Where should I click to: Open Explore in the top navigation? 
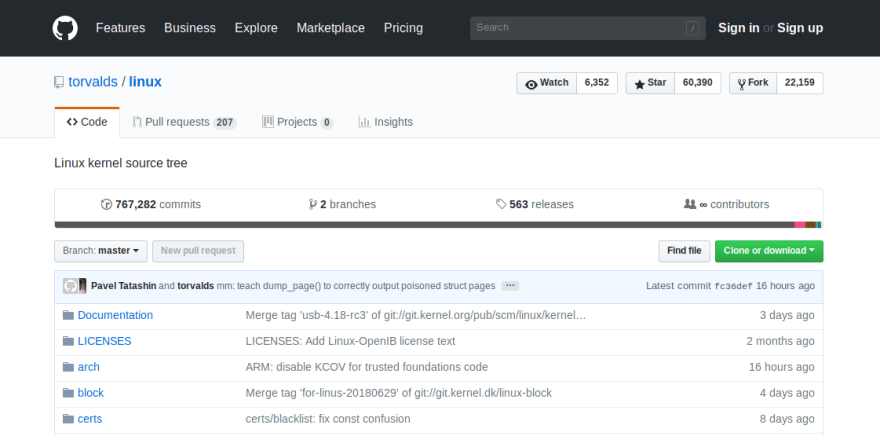point(256,28)
